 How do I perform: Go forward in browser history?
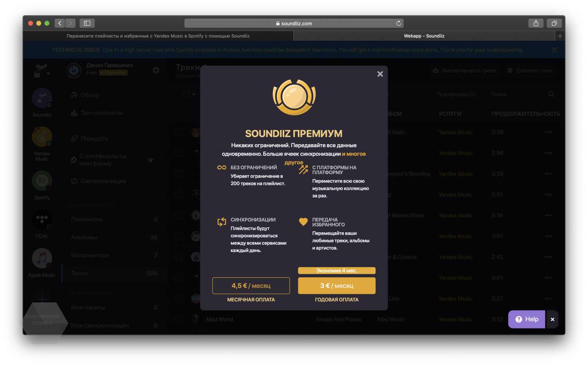click(71, 23)
